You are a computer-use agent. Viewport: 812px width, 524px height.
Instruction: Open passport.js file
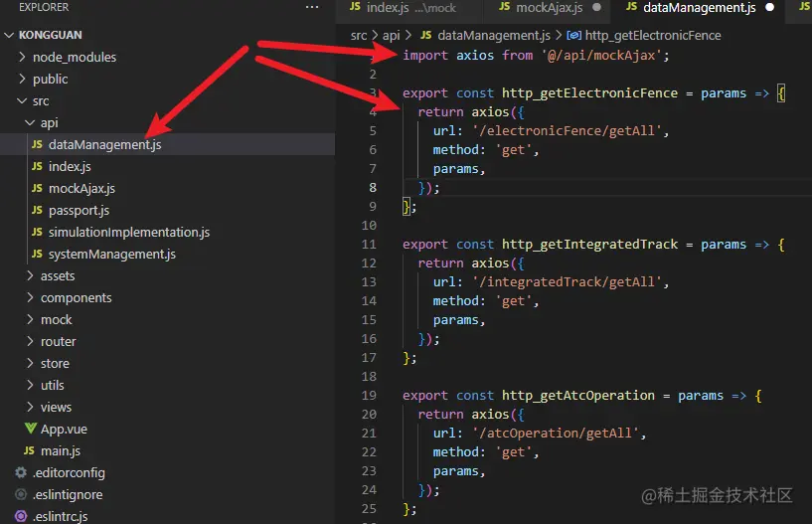coord(79,211)
